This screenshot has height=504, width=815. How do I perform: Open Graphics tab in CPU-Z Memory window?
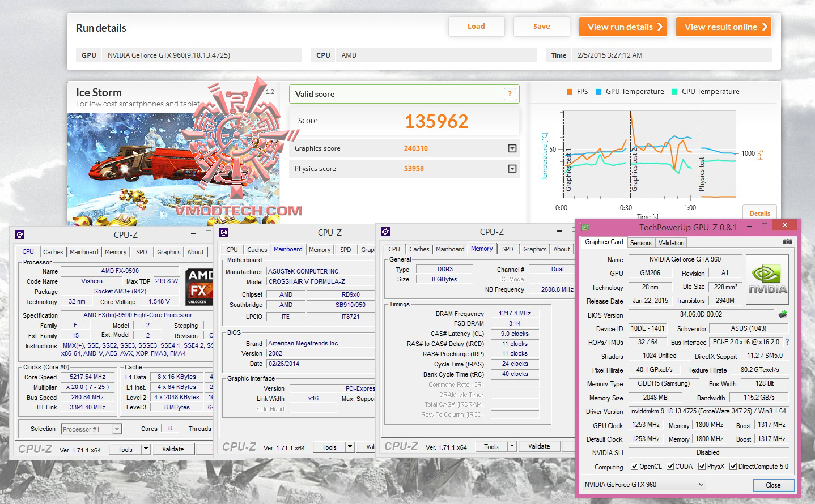(x=535, y=249)
